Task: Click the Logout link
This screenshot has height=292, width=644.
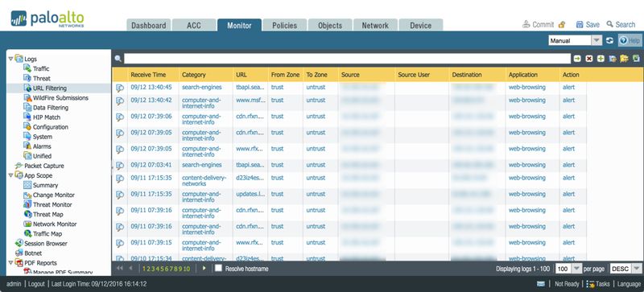Action: point(36,284)
